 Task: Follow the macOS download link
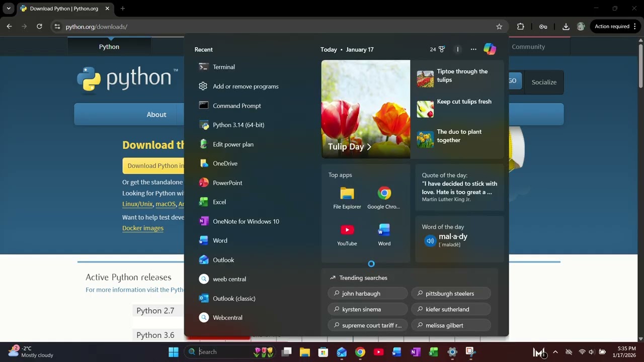166,204
